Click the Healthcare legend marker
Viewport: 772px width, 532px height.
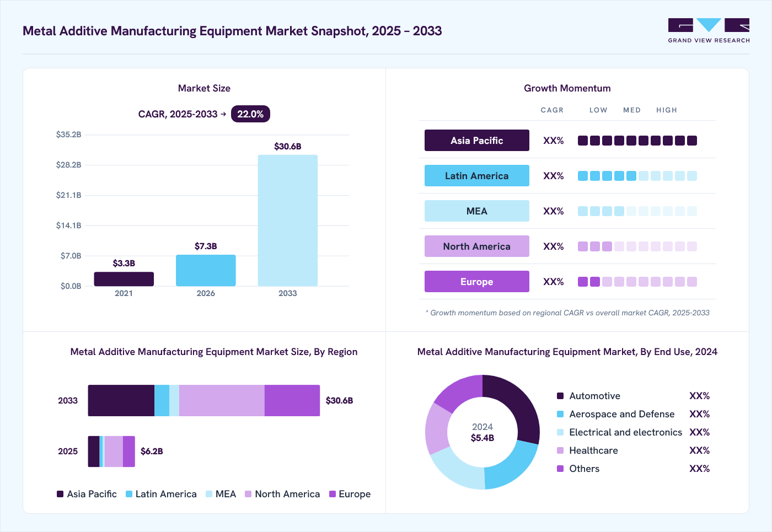coord(560,450)
